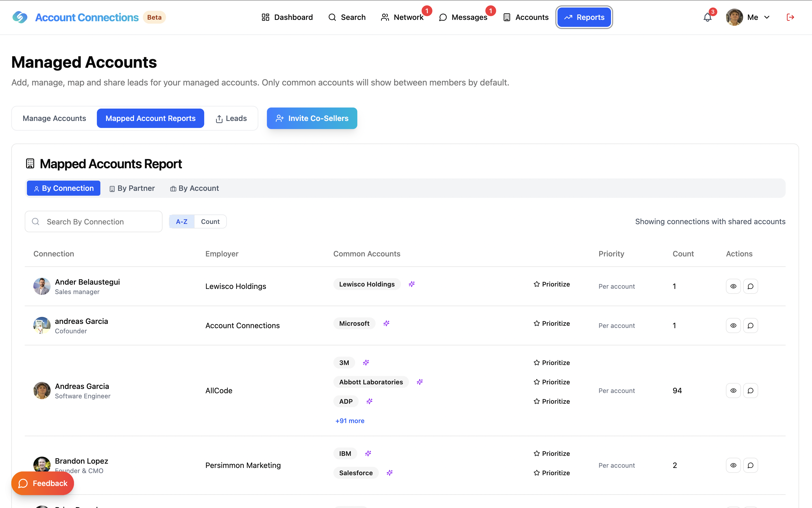Click sparkle icon next to Salesforce
This screenshot has width=812, height=508.
390,473
